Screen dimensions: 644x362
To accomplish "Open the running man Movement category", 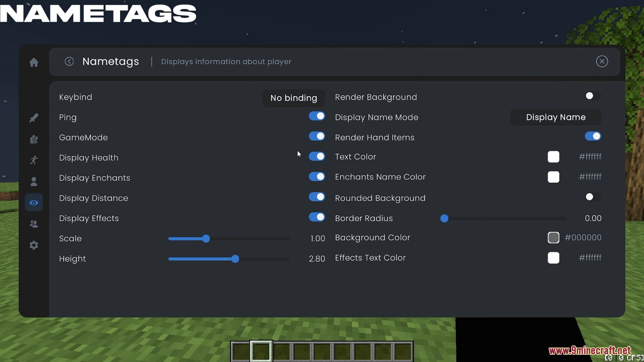I will tap(34, 160).
